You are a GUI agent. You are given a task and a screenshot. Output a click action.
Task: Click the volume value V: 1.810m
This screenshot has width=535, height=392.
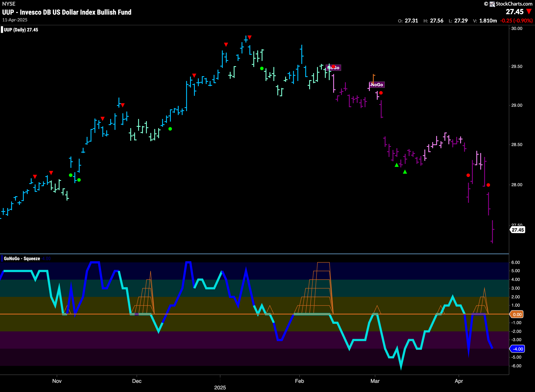[x=485, y=21]
